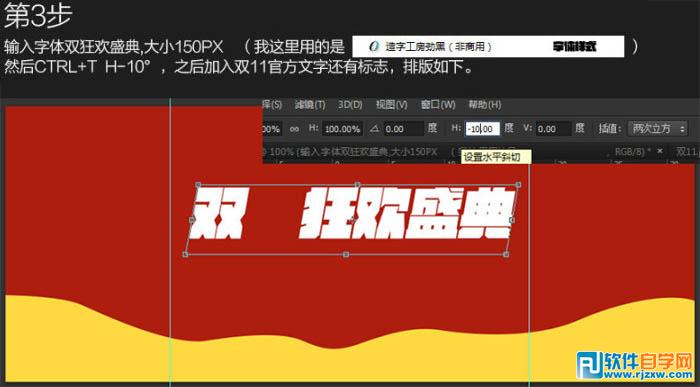Open the 3D(D) menu
This screenshot has height=387, width=700.
(350, 105)
